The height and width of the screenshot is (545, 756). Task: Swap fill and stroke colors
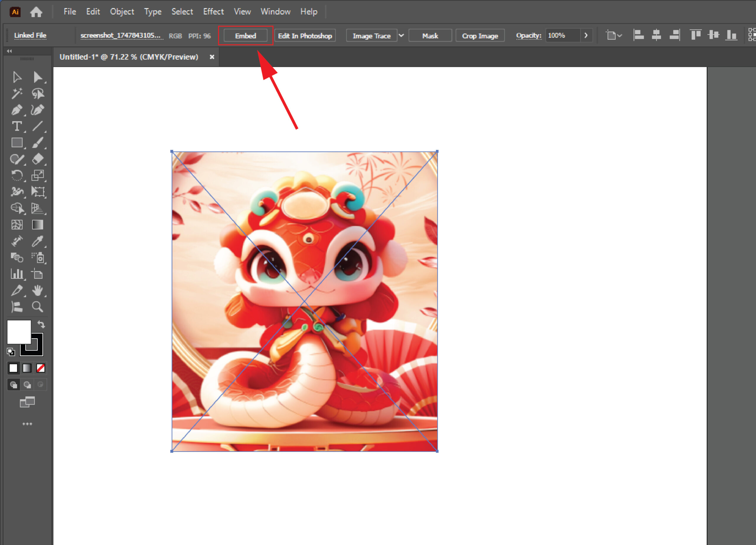tap(41, 324)
